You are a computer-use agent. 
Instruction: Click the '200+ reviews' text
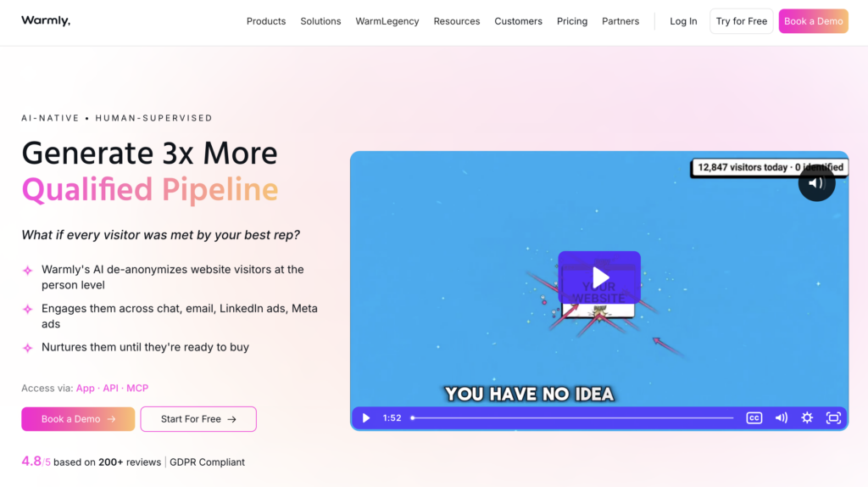[130, 462]
